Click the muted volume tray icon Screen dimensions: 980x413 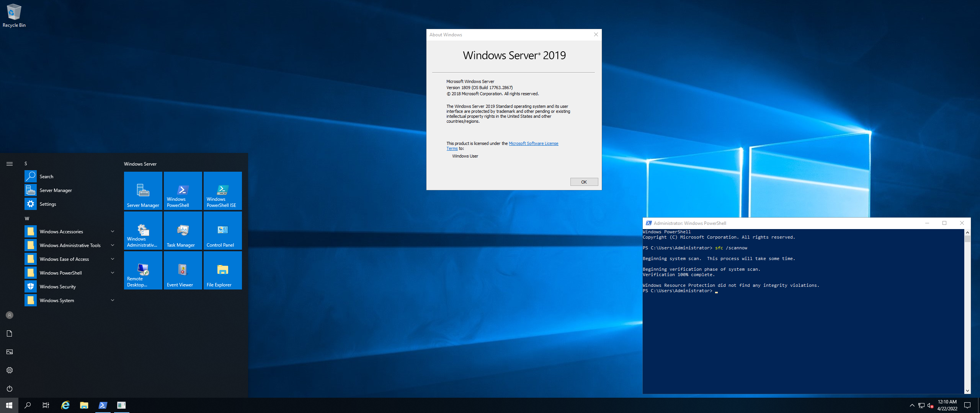[x=931, y=405]
